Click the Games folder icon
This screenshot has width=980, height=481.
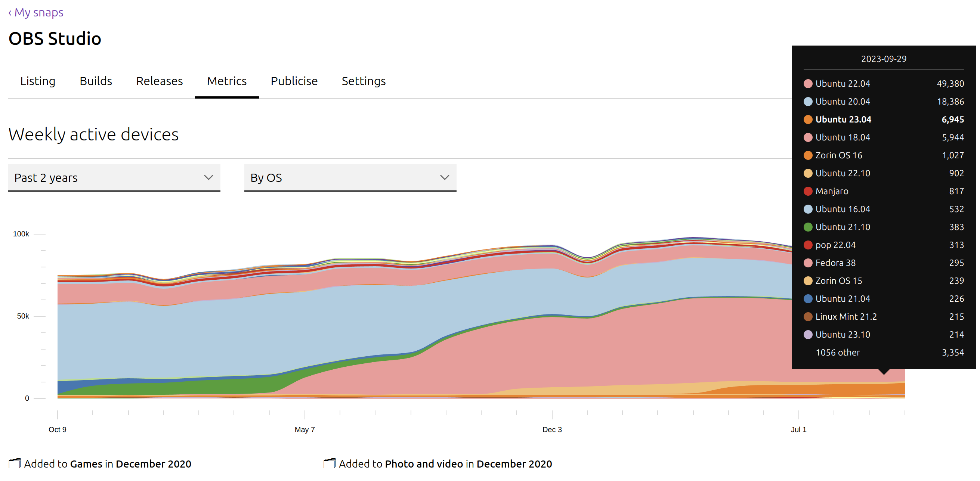point(15,463)
